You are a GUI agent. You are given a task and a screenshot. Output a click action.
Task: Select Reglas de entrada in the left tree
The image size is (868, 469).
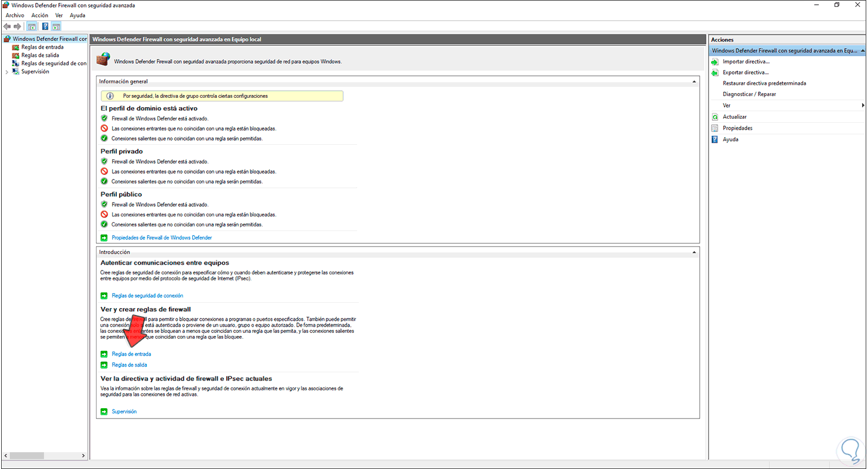point(42,47)
